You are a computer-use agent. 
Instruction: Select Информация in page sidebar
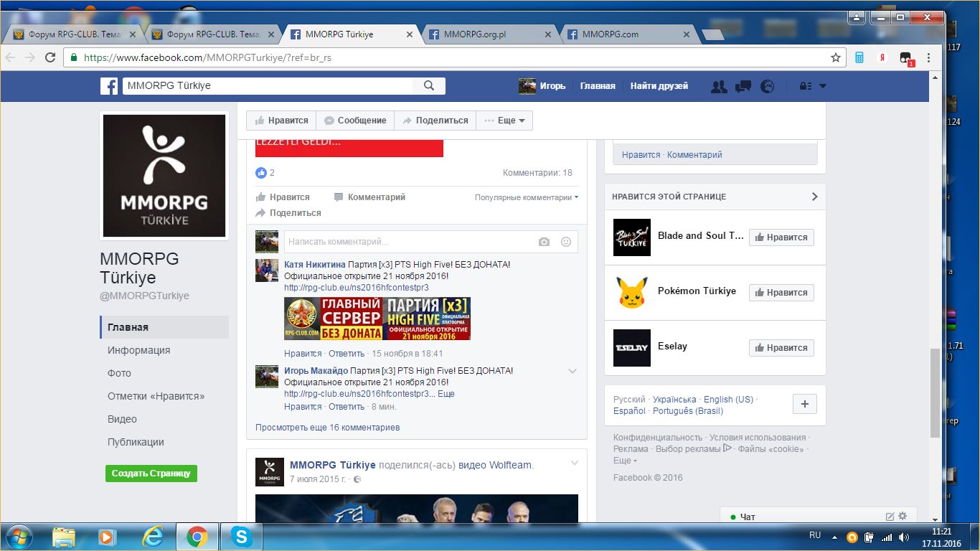coord(139,350)
